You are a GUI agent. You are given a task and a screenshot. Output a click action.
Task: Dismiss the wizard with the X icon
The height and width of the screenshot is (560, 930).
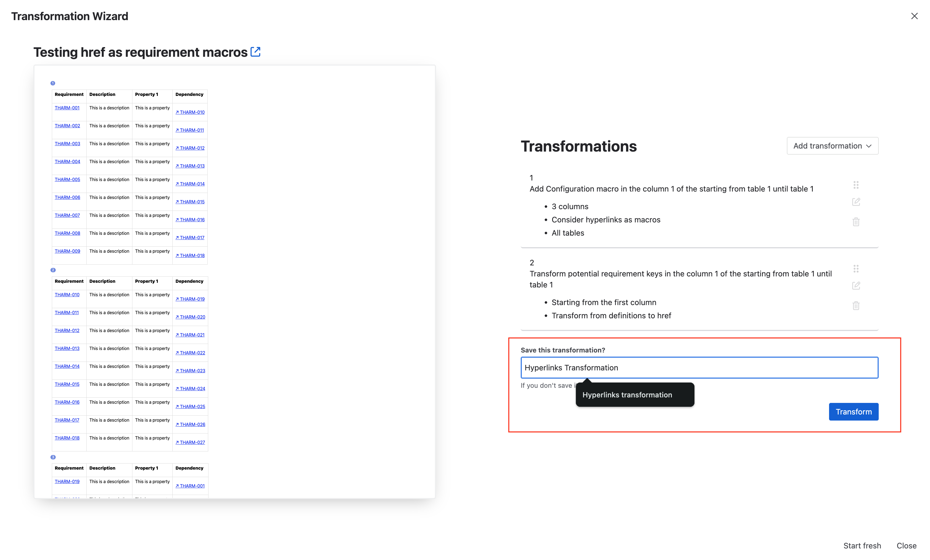pyautogui.click(x=915, y=16)
